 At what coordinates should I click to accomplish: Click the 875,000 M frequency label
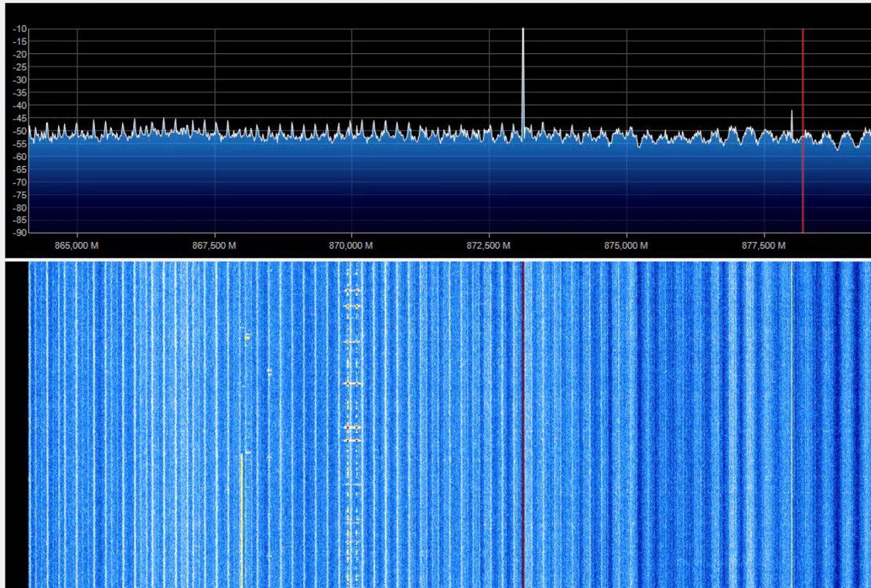[x=626, y=245]
